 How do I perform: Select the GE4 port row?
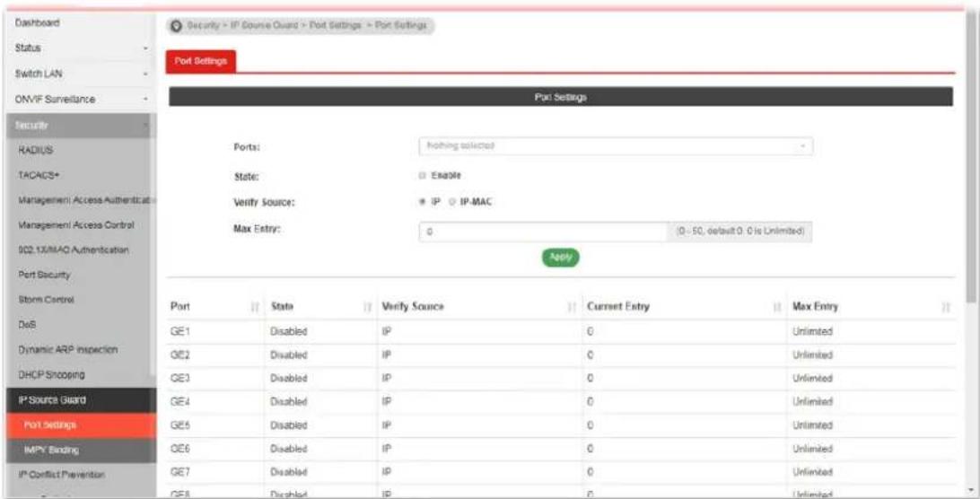pos(561,402)
